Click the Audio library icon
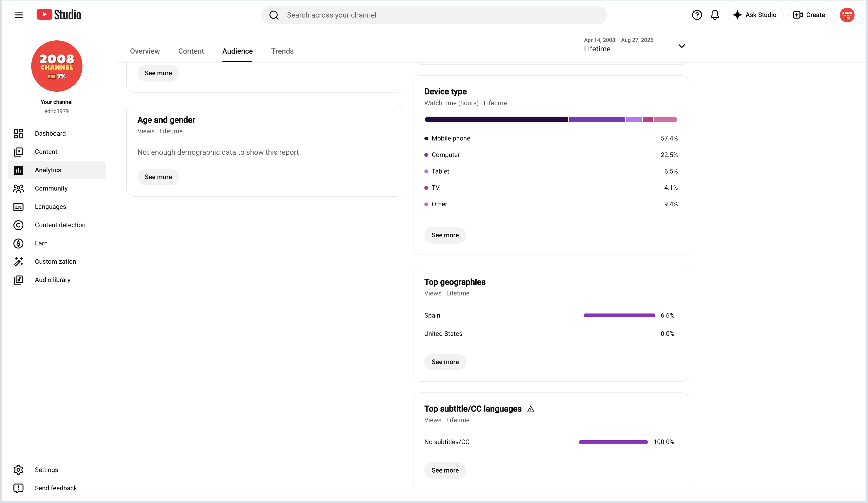The width and height of the screenshot is (868, 503). click(18, 280)
